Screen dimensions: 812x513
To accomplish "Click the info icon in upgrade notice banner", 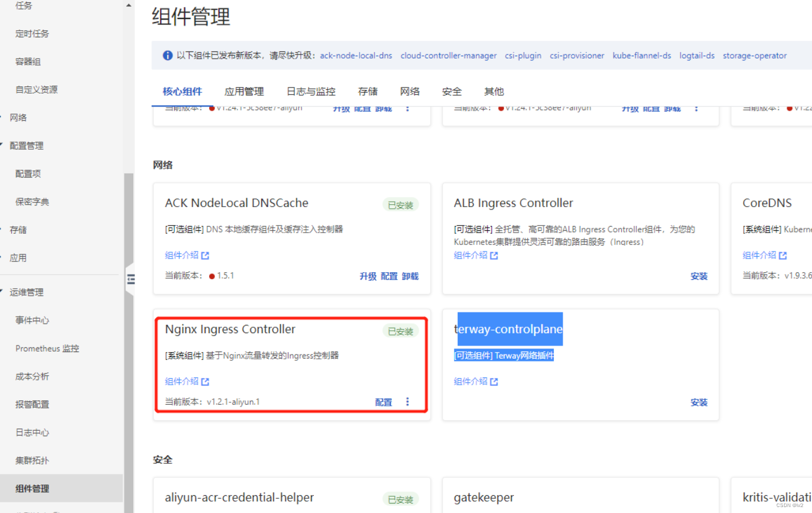I will (168, 56).
